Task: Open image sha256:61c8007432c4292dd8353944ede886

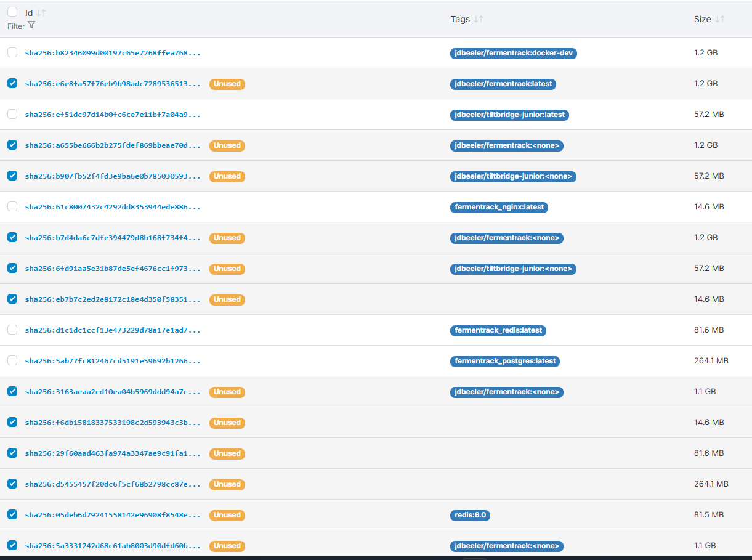Action: 113,207
